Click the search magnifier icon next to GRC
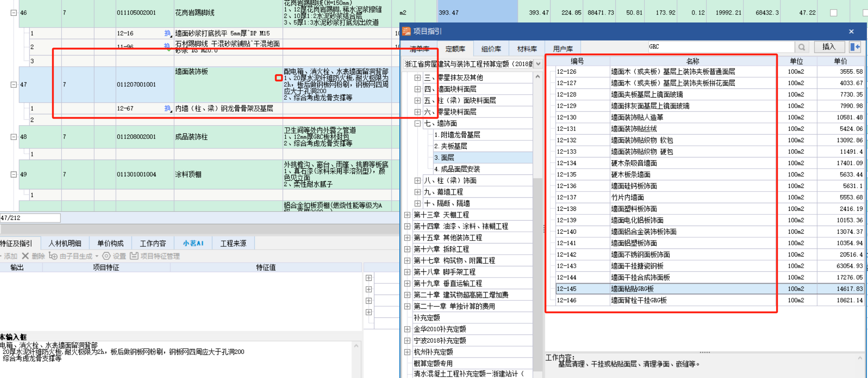868x378 pixels. (802, 47)
